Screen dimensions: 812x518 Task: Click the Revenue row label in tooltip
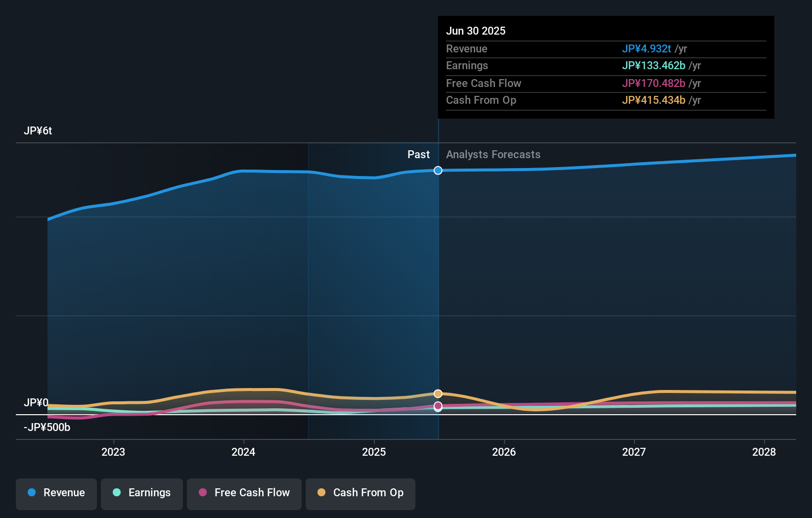[x=467, y=48]
